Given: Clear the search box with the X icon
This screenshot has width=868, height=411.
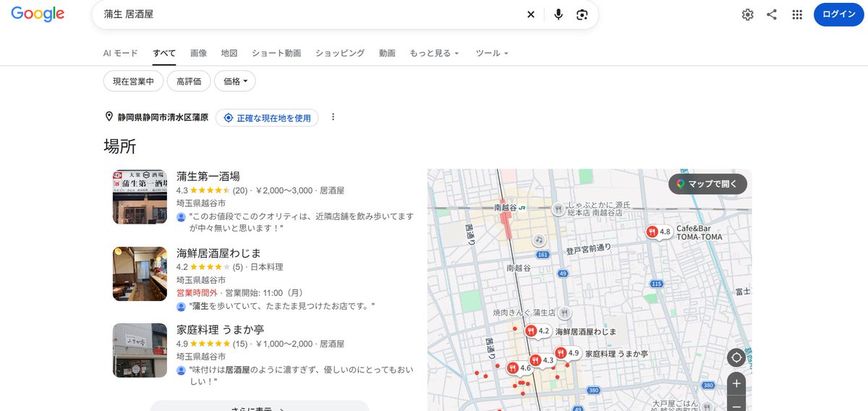Looking at the screenshot, I should coord(531,14).
